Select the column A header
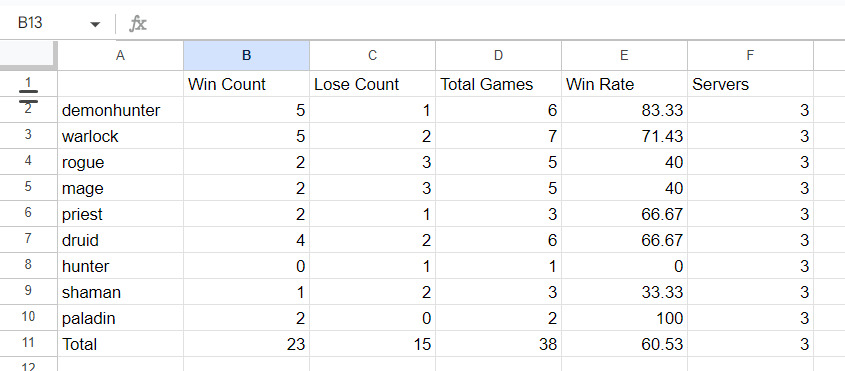 (x=120, y=56)
